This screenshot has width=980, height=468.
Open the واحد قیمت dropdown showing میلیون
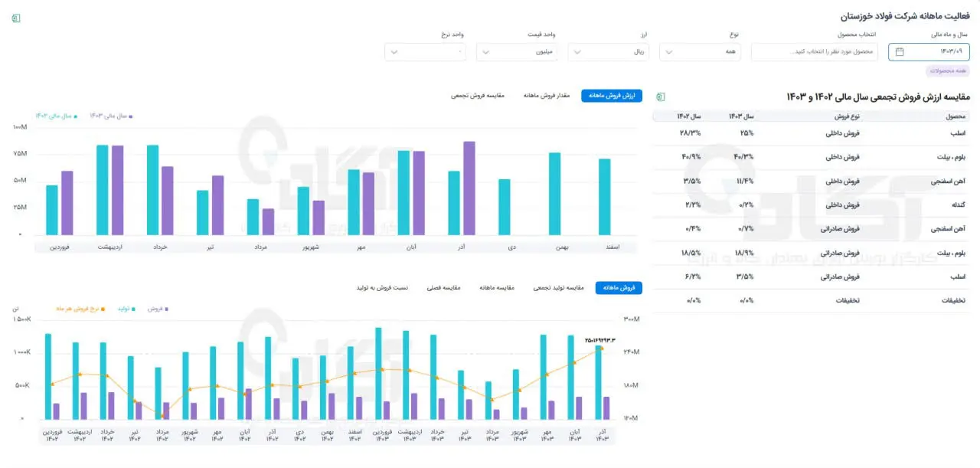click(517, 52)
